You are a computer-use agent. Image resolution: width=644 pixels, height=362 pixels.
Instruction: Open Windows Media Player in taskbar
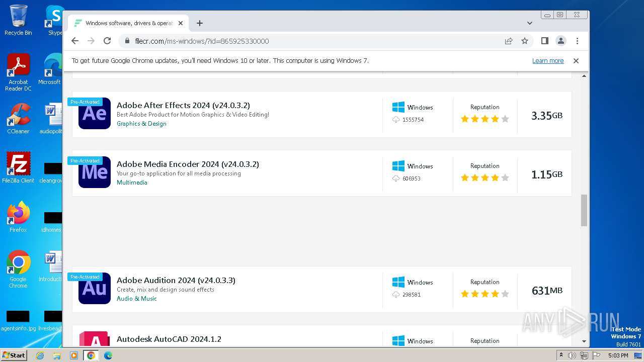pos(73,355)
